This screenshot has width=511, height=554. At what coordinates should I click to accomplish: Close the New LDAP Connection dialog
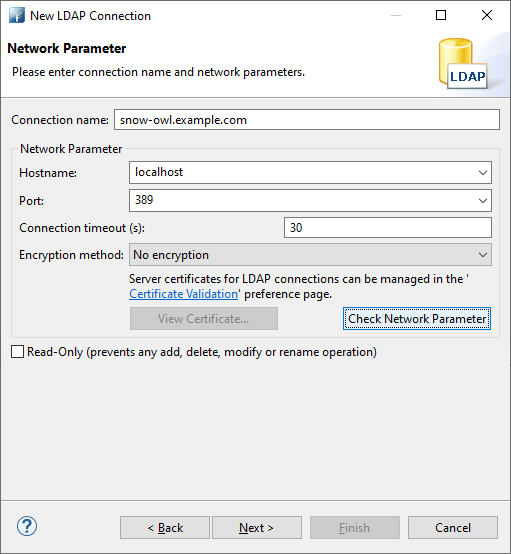tap(487, 15)
